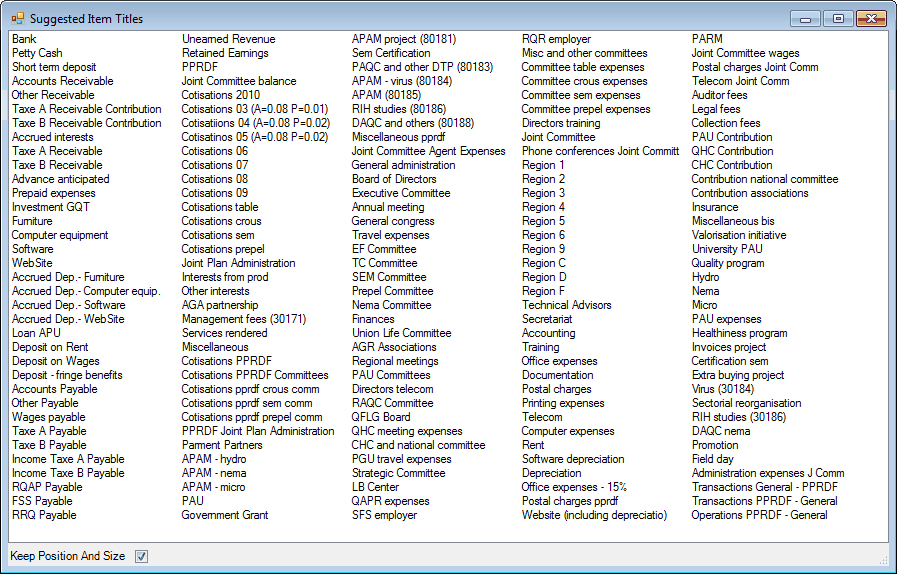This screenshot has height=574, width=897.
Task: Click 'Healthiness program' entry
Action: (740, 332)
